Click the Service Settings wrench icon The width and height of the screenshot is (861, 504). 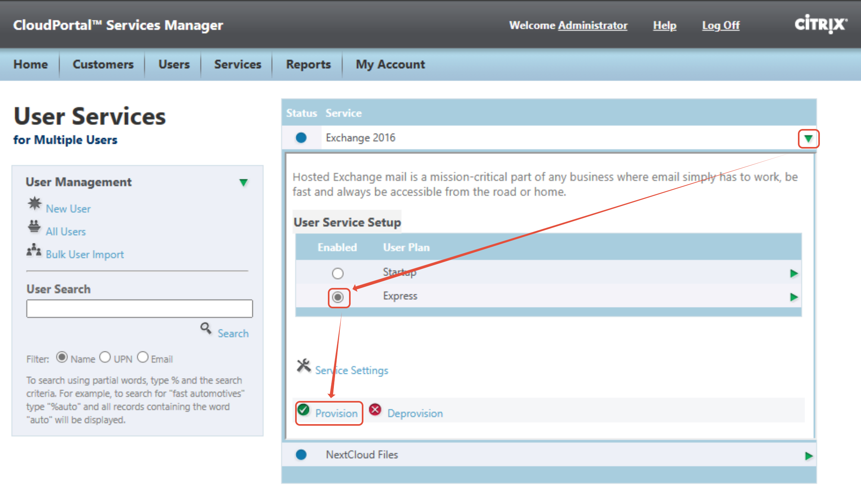pos(304,365)
